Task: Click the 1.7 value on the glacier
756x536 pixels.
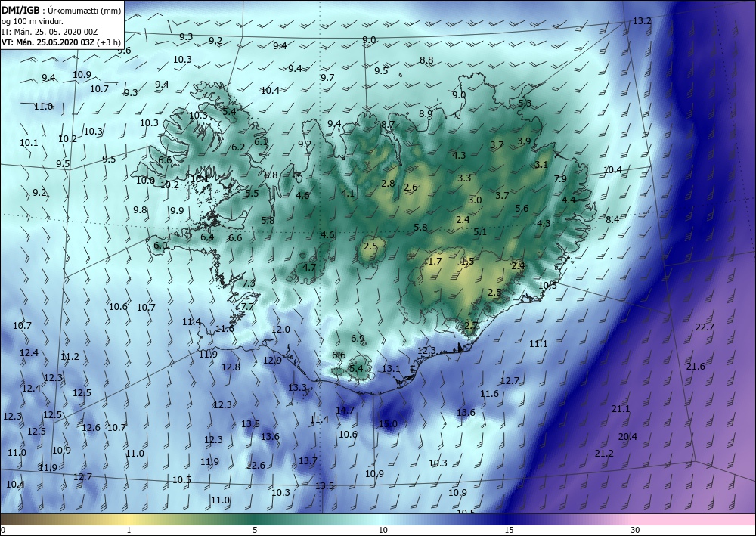Action: click(x=435, y=262)
